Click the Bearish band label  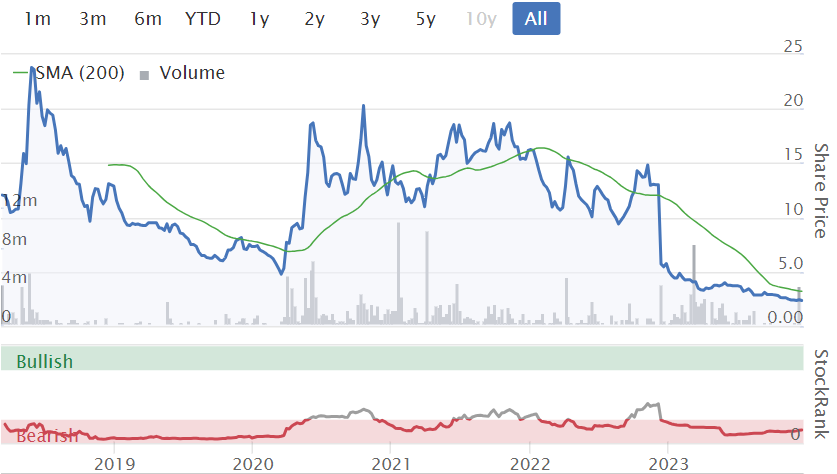pyautogui.click(x=47, y=436)
